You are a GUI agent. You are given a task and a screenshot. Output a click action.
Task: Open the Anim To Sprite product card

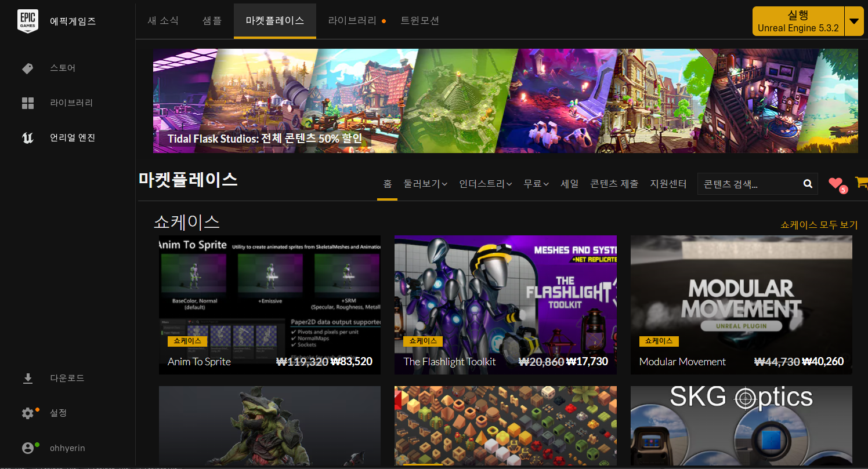tap(270, 305)
